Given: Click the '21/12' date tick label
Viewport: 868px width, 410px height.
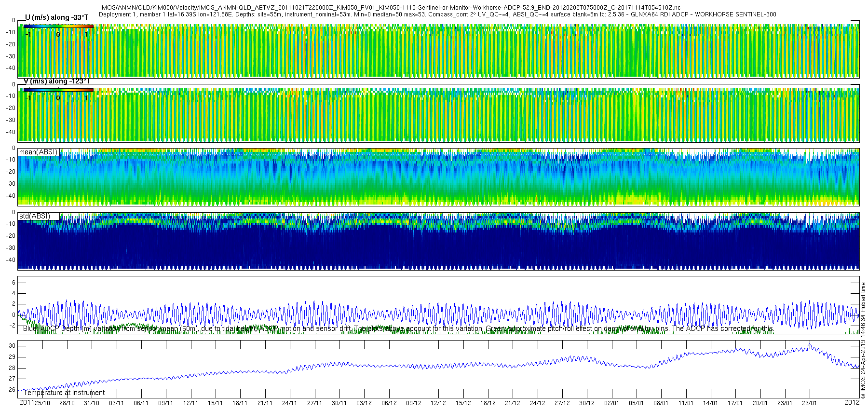Looking at the screenshot, I should pyautogui.click(x=513, y=403).
